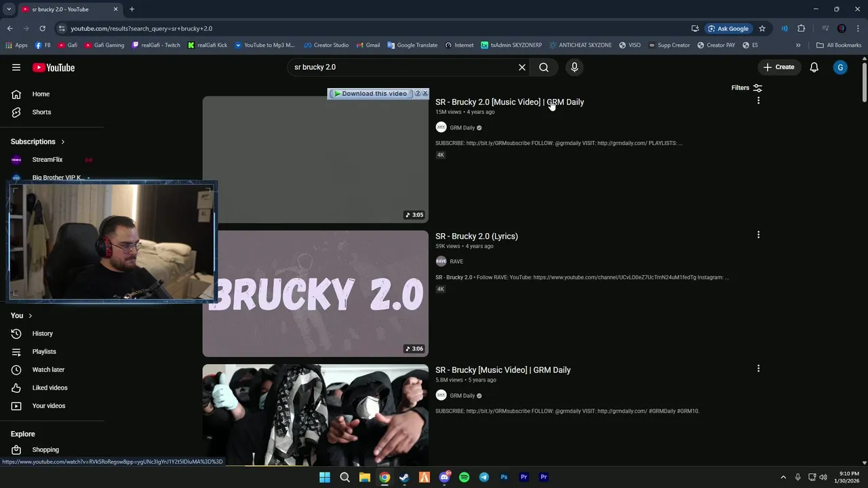Open Spotify from the taskbar

pos(464,477)
